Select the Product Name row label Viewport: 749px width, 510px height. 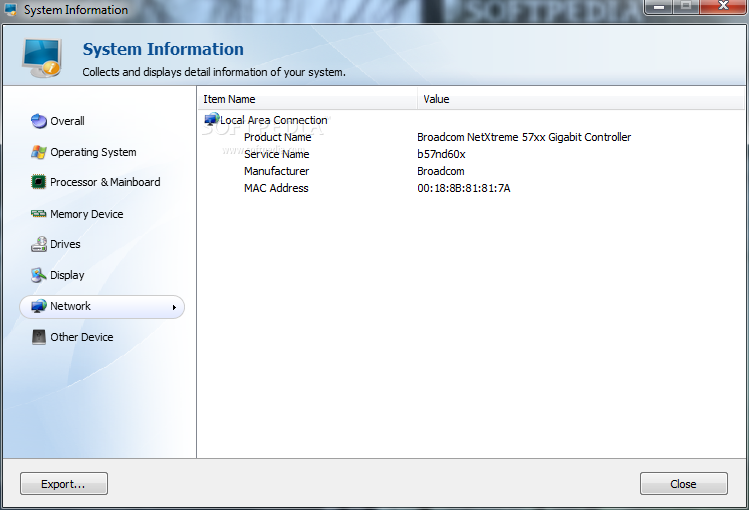(278, 137)
